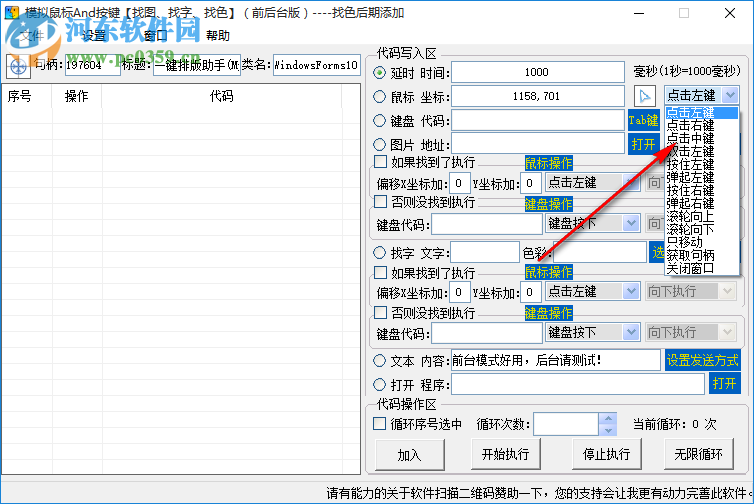
Task: Enable 否则没找到执行 under 图片 地址
Action: [x=380, y=202]
